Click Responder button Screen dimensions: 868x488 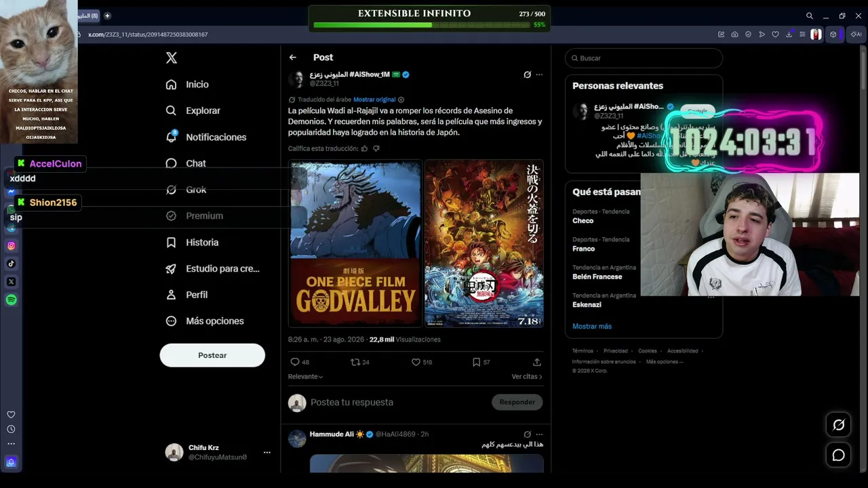coord(517,402)
